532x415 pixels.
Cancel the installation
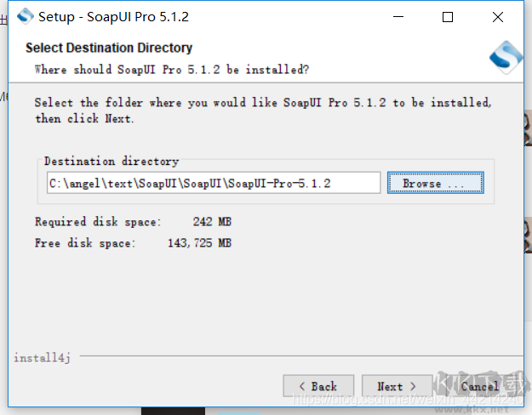pos(481,386)
